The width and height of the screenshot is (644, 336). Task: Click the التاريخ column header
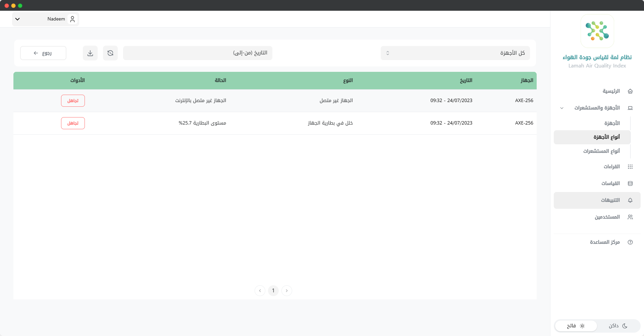[466, 81]
